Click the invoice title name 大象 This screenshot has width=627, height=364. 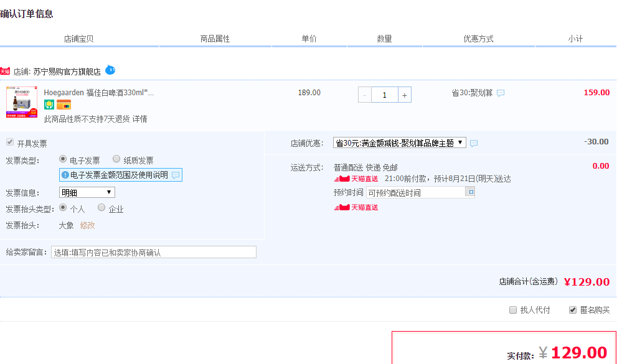click(x=67, y=225)
